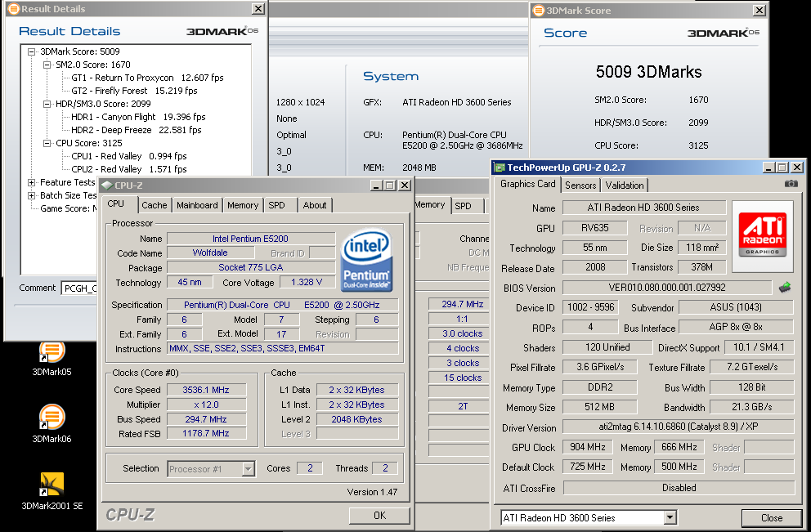The height and width of the screenshot is (532, 811).
Task: Click the GPU Clock 904 MHz field
Action: click(x=587, y=447)
